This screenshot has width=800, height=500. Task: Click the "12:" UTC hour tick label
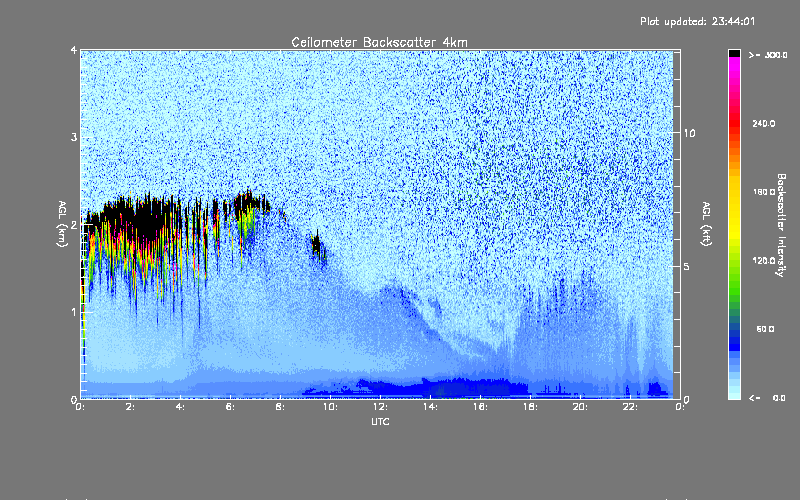click(380, 407)
